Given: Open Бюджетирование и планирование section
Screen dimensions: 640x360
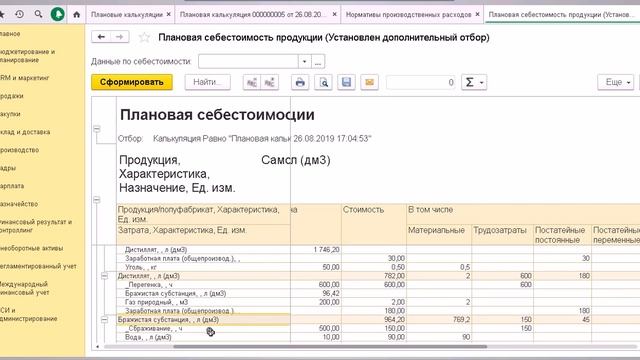Looking at the screenshot, I should 27,56.
